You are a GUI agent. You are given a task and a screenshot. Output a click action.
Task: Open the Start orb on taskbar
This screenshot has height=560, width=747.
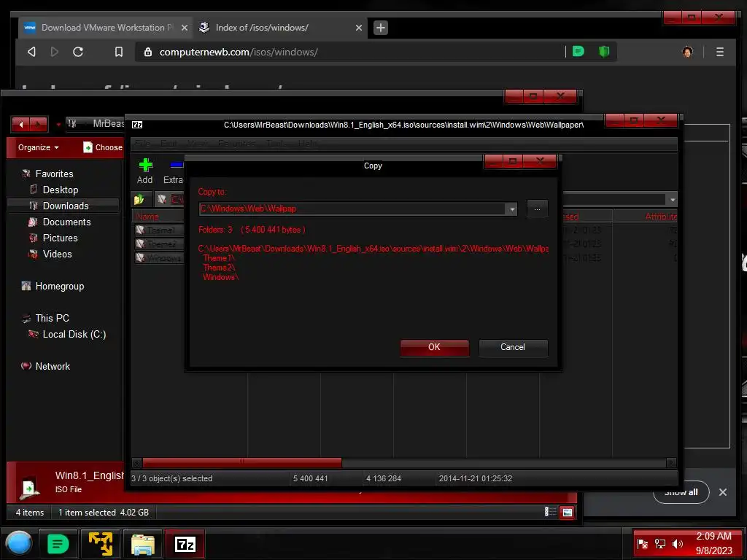[18, 543]
